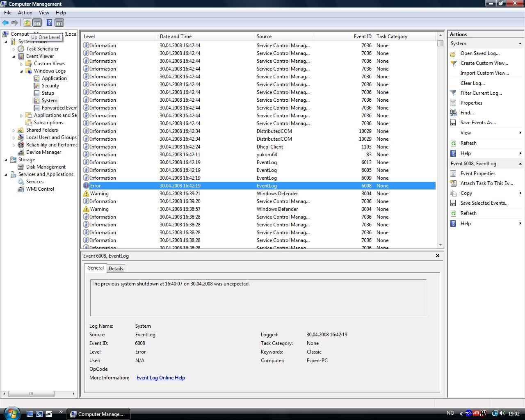Image resolution: width=525 pixels, height=420 pixels.
Task: Sort by Level column header
Action: pyautogui.click(x=119, y=37)
